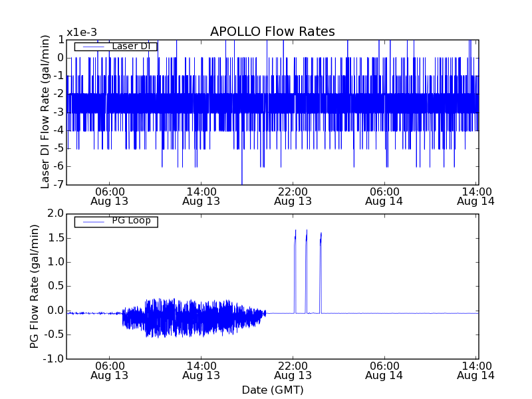Click y-tick '-3' on the Laser DI plot

[x=59, y=112]
